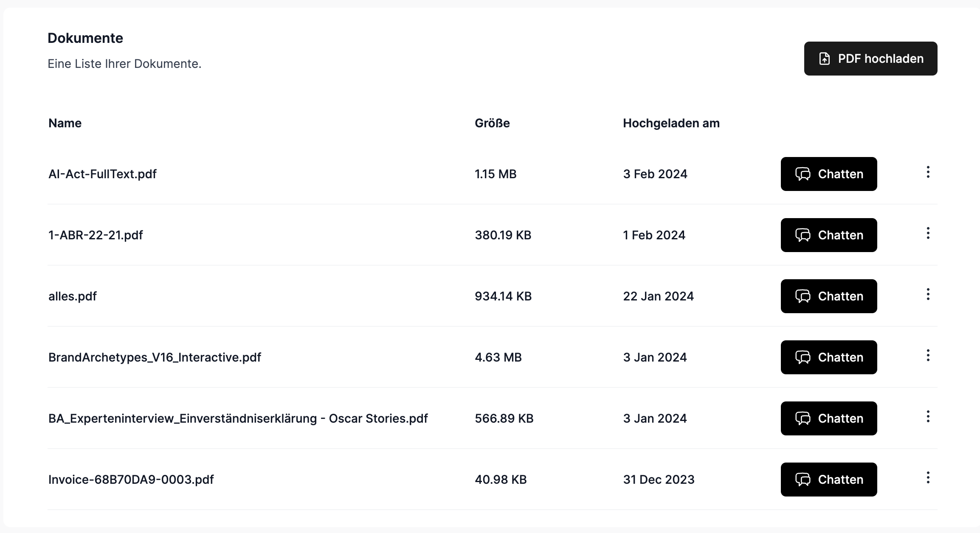
Task: Show options for BrandArchetypes_V16_Interactive.pdf
Action: 928,356
